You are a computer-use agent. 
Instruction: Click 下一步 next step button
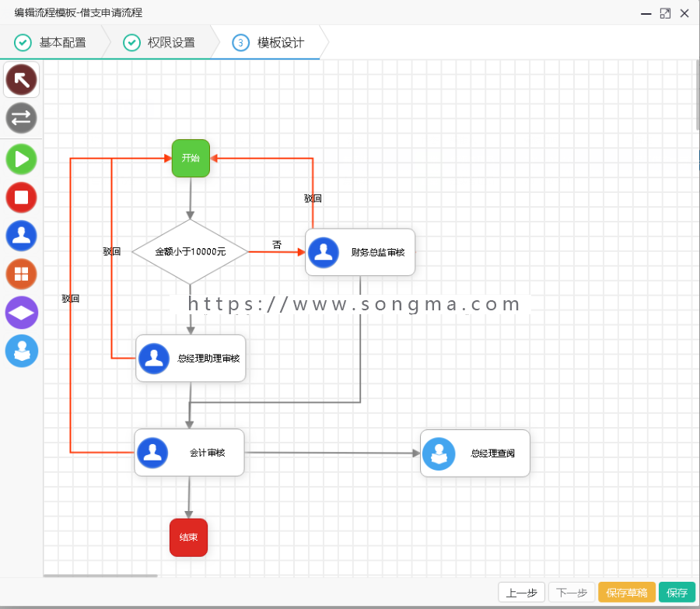point(572,593)
